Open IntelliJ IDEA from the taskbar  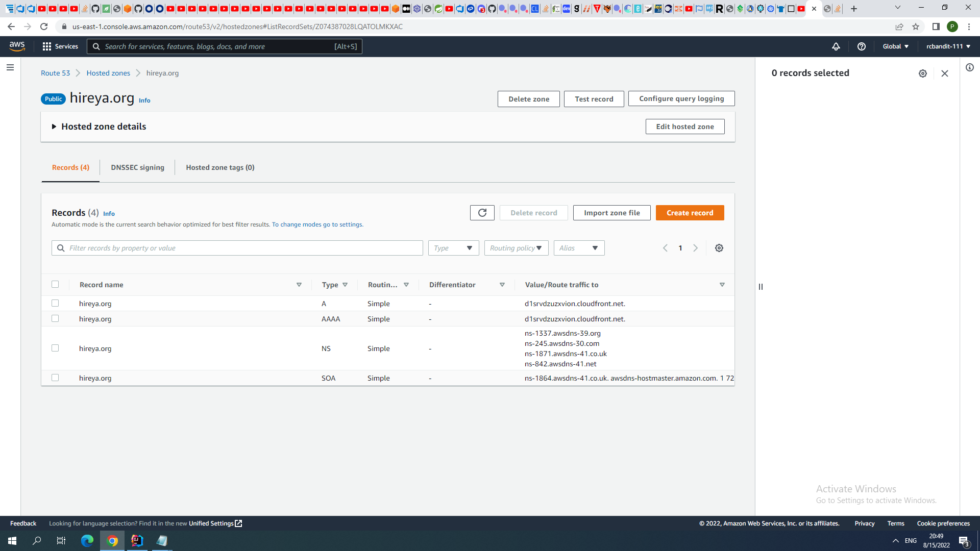[137, 541]
